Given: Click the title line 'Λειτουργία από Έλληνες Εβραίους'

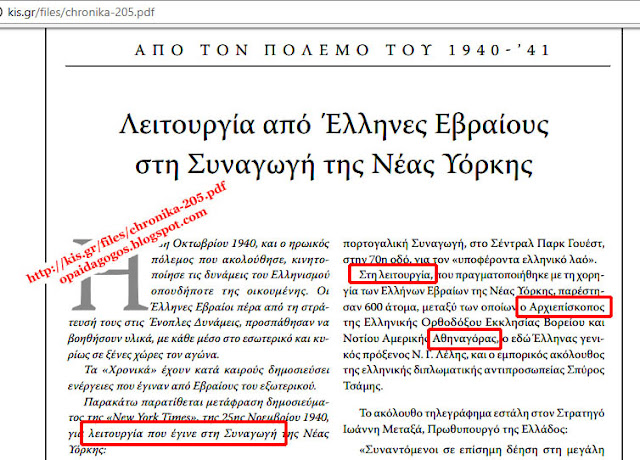Looking at the screenshot, I should pyautogui.click(x=334, y=124).
